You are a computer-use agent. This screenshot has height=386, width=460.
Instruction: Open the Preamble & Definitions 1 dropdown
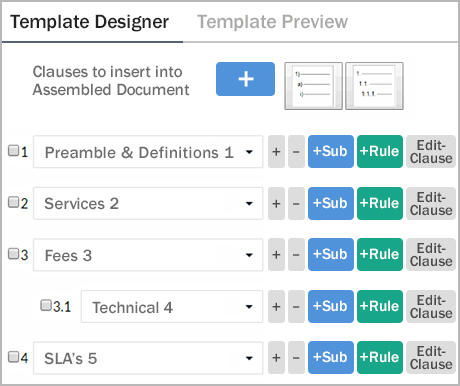coord(148,152)
